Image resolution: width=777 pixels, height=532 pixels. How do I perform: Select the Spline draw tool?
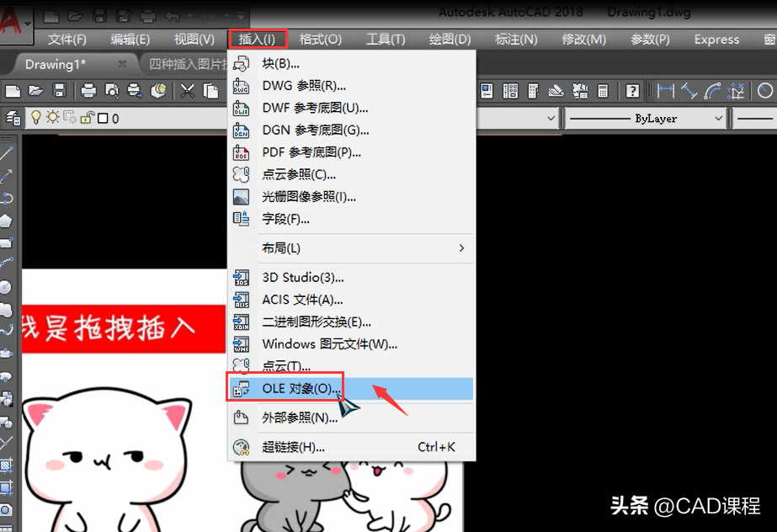[x=6, y=331]
